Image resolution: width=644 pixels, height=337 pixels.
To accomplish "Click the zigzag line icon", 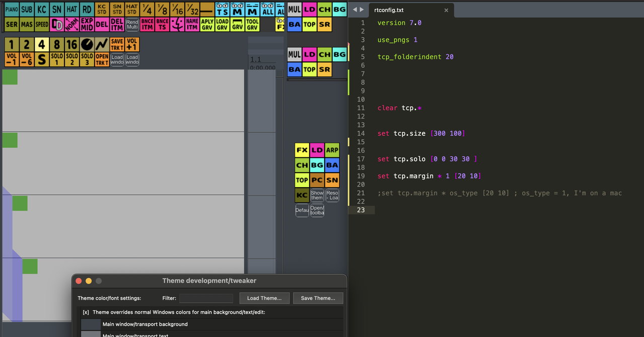I will pyautogui.click(x=102, y=44).
